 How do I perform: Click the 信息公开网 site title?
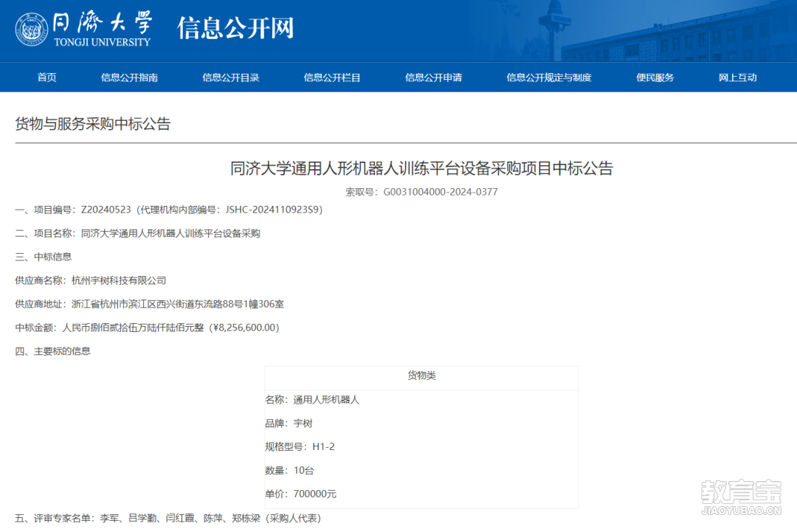pyautogui.click(x=235, y=27)
